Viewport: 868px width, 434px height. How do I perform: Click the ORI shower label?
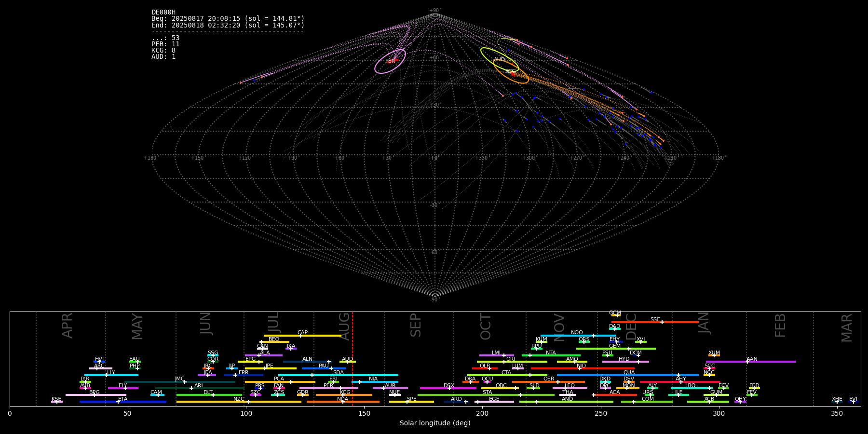point(511,359)
